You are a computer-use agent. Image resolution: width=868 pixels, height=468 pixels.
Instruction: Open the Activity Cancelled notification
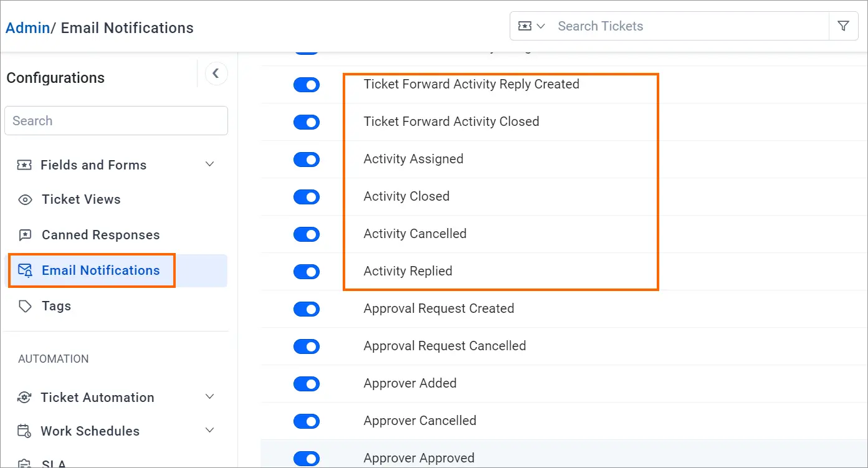point(415,234)
